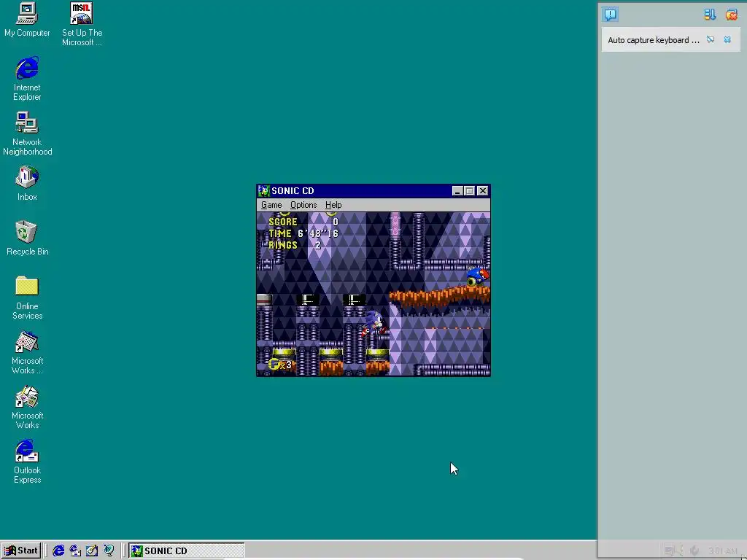Select the lower Microsoft Works shortcut
The height and width of the screenshot is (560, 747).
(x=27, y=407)
